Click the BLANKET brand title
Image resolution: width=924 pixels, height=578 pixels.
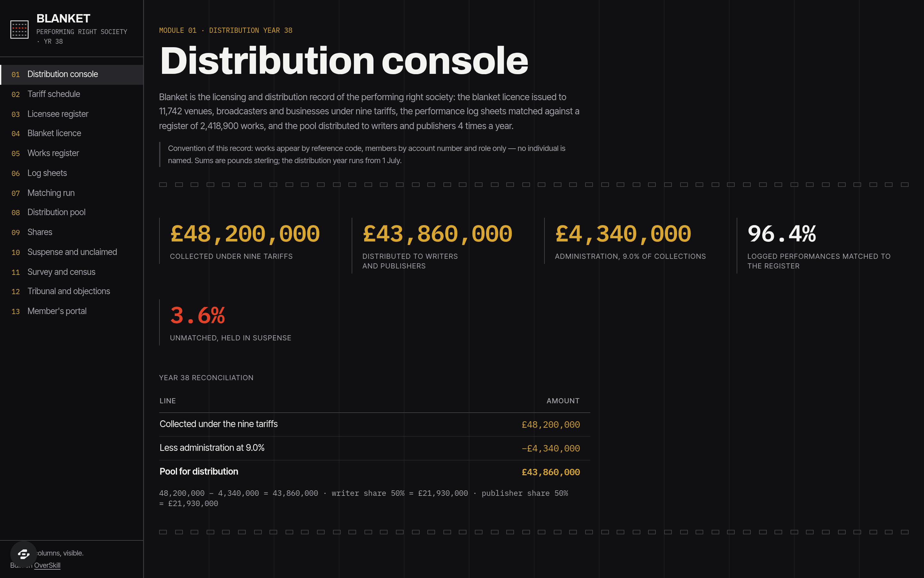click(64, 18)
